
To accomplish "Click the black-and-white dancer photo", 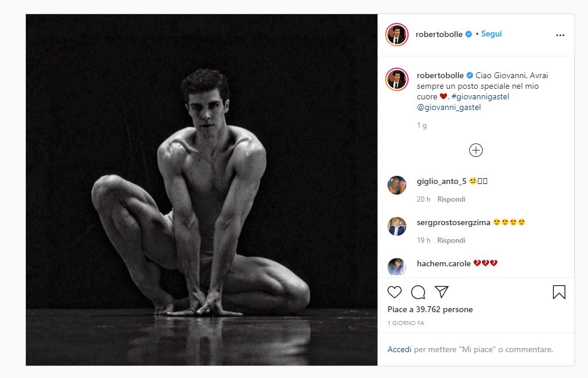I will [x=202, y=189].
